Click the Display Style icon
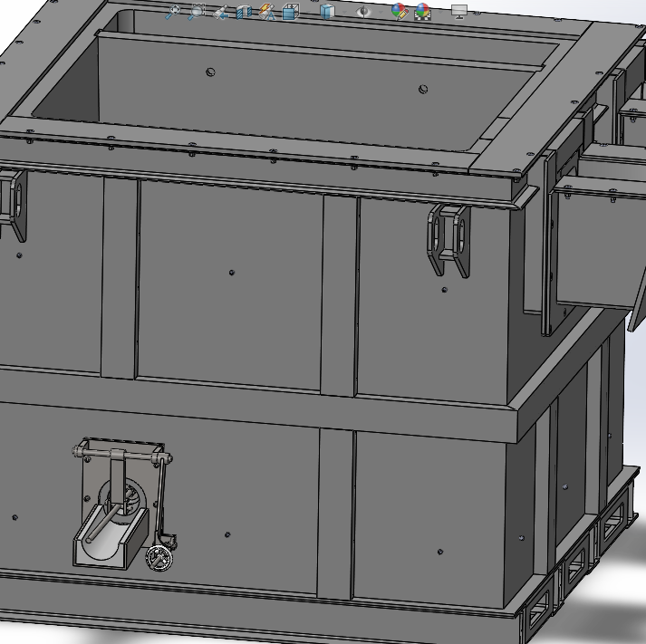 (327, 12)
